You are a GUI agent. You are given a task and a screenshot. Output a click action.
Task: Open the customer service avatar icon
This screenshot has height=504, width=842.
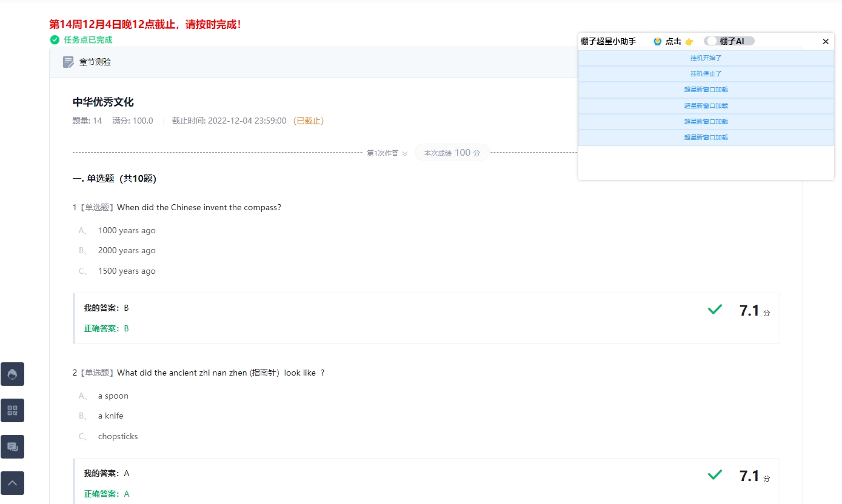click(x=12, y=374)
